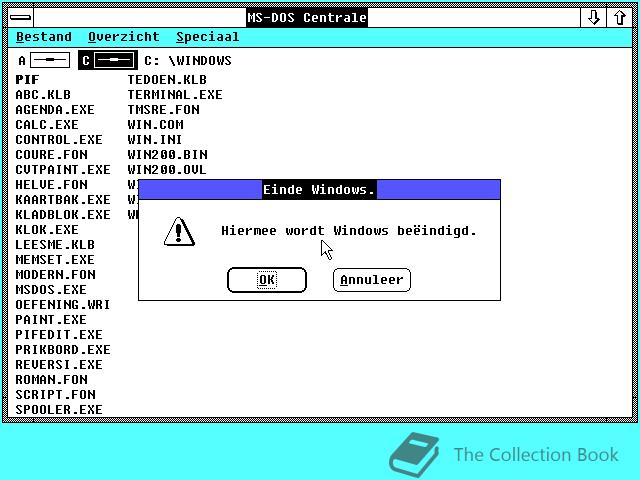Click the minimize down-arrow button
The width and height of the screenshot is (640, 480).
click(x=593, y=18)
